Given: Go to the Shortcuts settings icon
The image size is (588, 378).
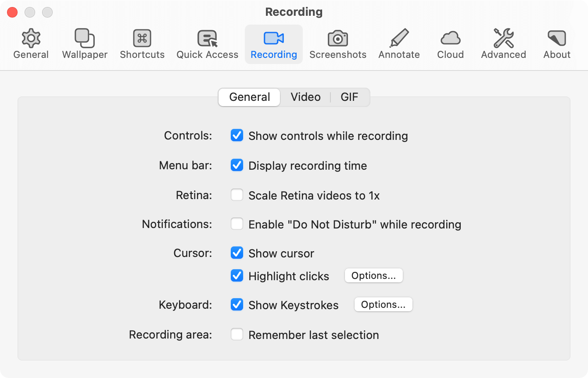Looking at the screenshot, I should 142,39.
